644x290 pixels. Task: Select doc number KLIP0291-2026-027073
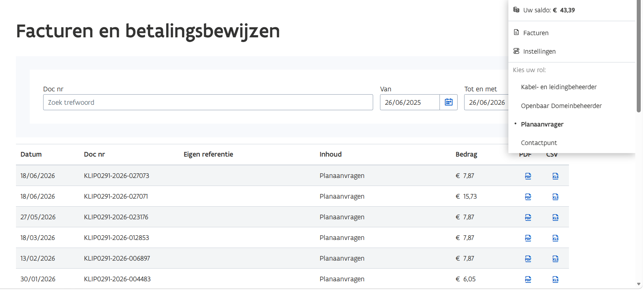[116, 176]
